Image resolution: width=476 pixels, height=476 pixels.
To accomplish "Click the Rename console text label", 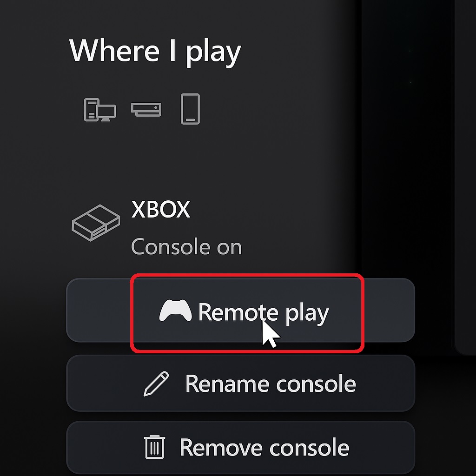I will pyautogui.click(x=271, y=383).
